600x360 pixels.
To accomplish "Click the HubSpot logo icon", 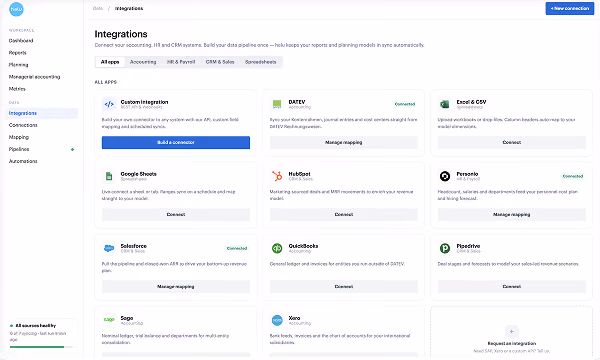I will click(x=277, y=176).
